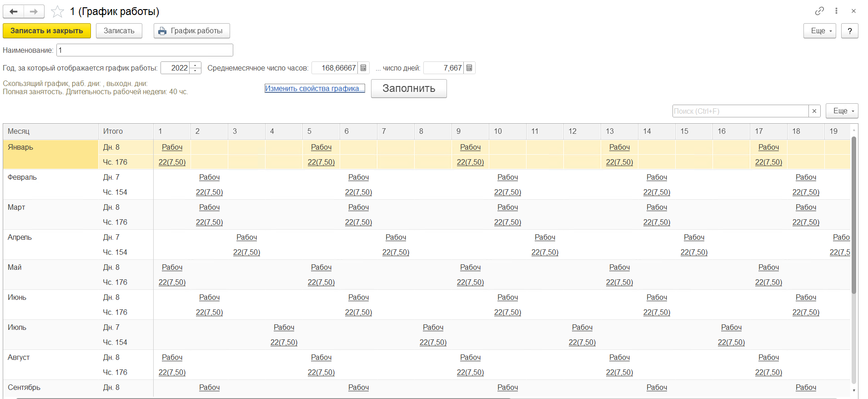The image size is (868, 399).
Task: Open Изменить свойства графика link
Action: tap(315, 89)
